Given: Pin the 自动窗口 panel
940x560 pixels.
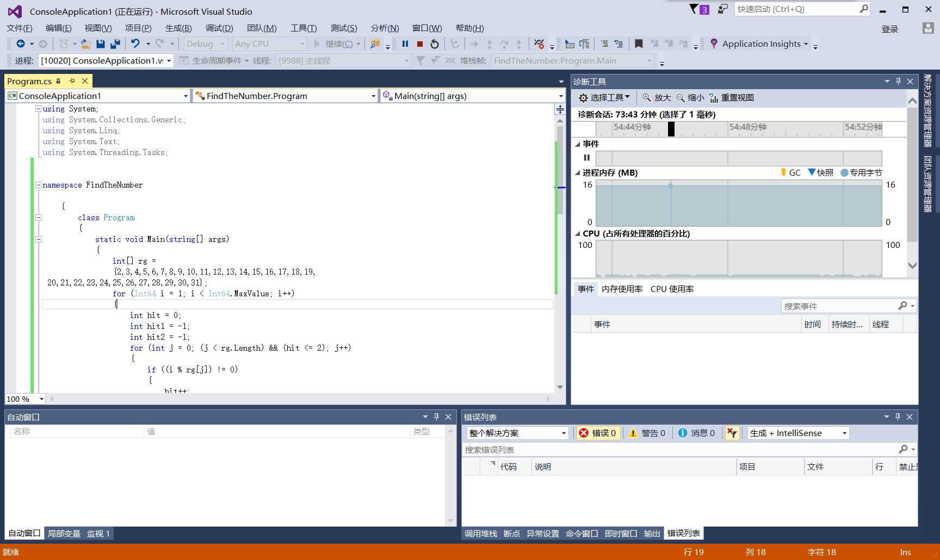Looking at the screenshot, I should click(436, 417).
